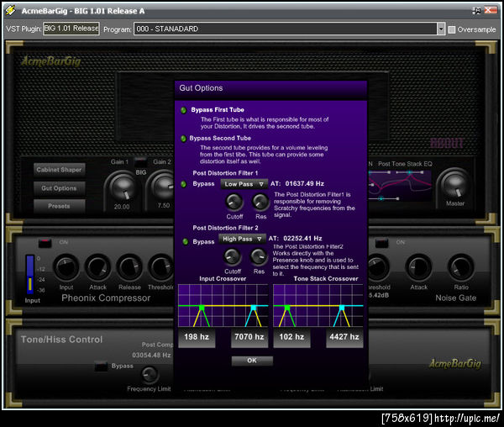The width and height of the screenshot is (504, 427).
Task: Click the ABOUT label on amp
Action: [x=447, y=143]
